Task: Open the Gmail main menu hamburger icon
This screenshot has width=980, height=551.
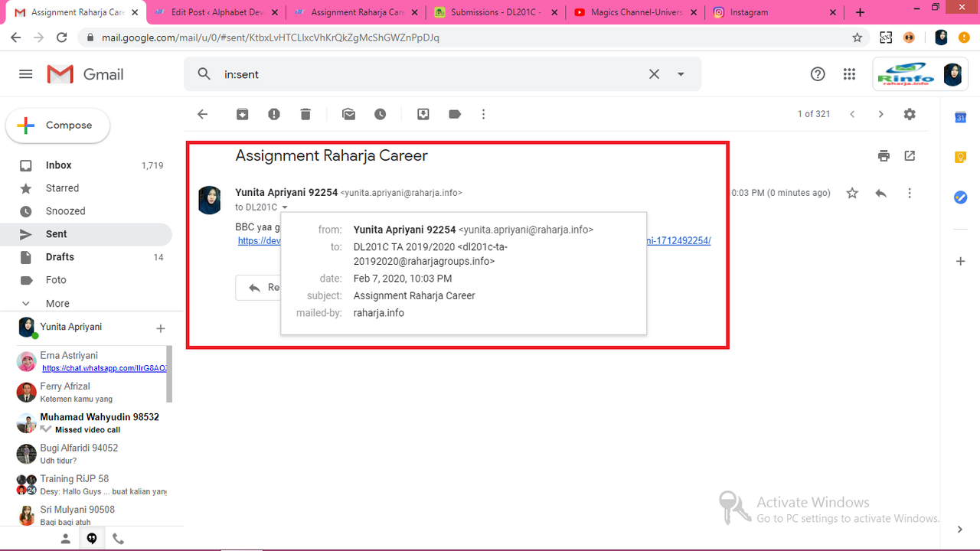Action: coord(26,74)
